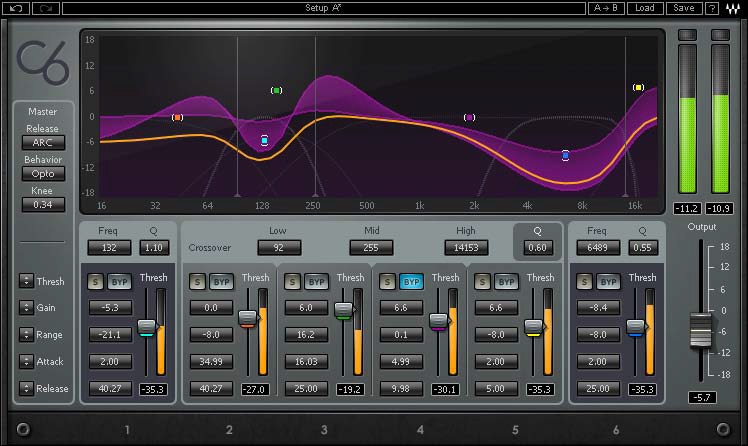The height and width of the screenshot is (446, 748).
Task: Open the help question mark icon
Action: (712, 8)
